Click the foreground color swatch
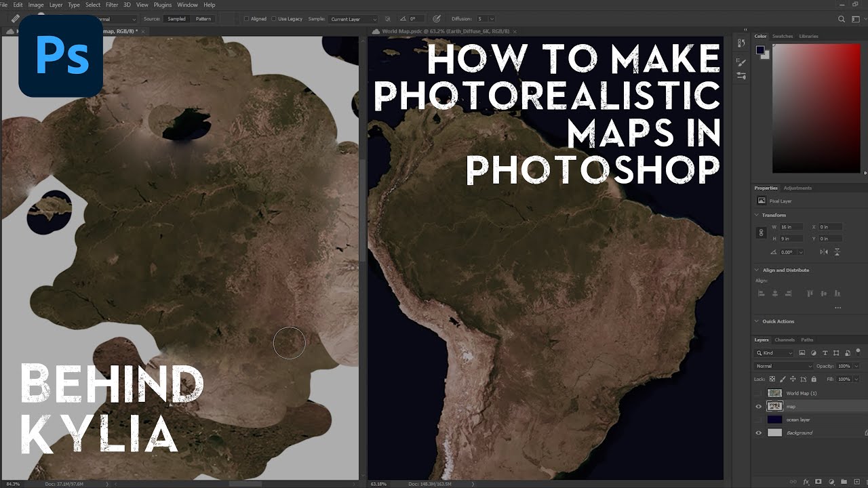The height and width of the screenshot is (488, 868). pos(760,50)
